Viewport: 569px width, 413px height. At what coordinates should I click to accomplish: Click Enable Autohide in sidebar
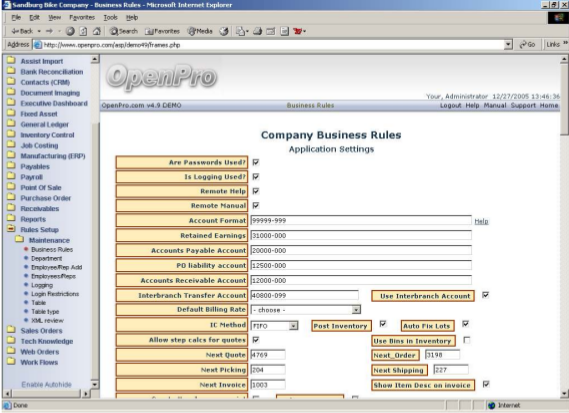46,384
